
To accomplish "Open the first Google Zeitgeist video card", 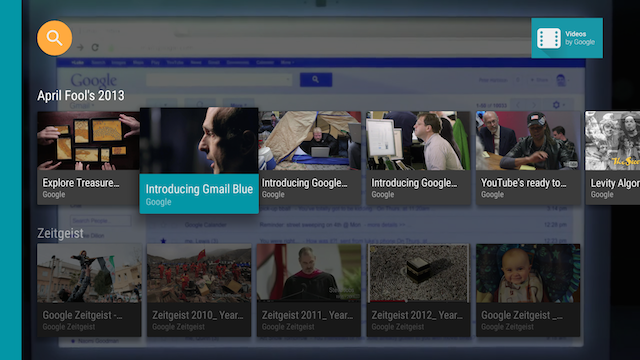I will coord(89,290).
